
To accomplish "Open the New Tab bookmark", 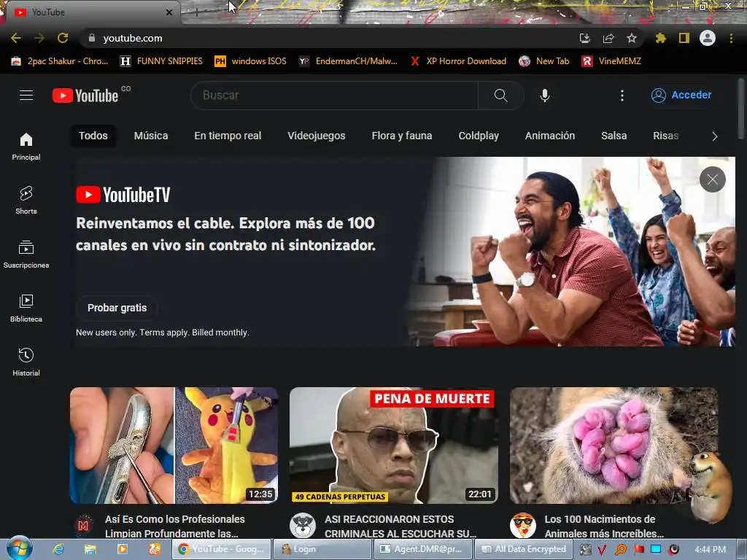I will [544, 61].
